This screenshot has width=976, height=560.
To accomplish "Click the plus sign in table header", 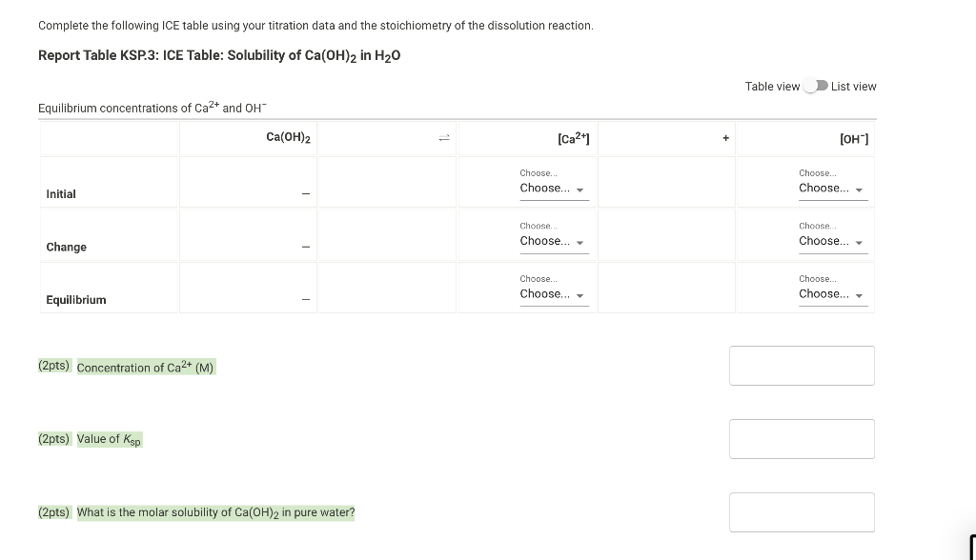I will 725,138.
